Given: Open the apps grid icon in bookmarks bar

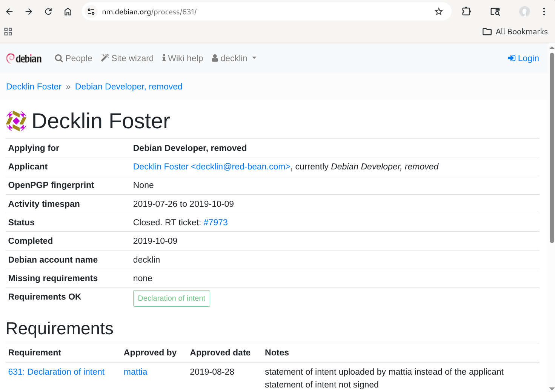Looking at the screenshot, I should [x=8, y=32].
